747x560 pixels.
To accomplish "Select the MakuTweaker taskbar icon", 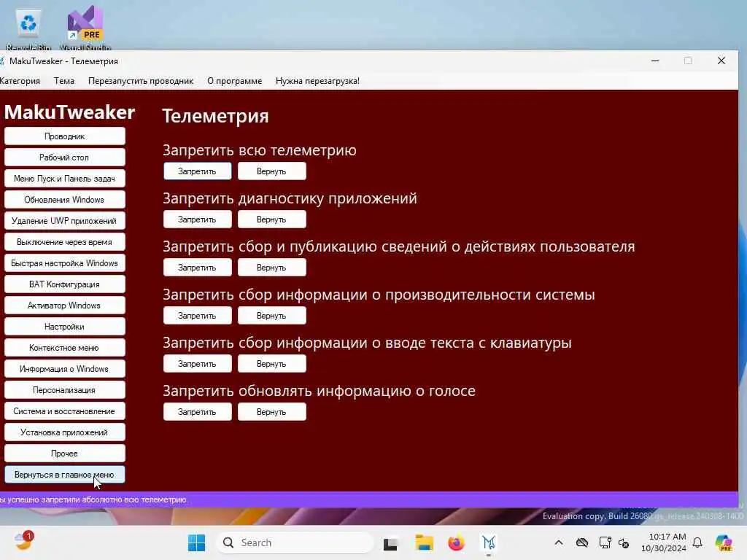I will coord(489,542).
